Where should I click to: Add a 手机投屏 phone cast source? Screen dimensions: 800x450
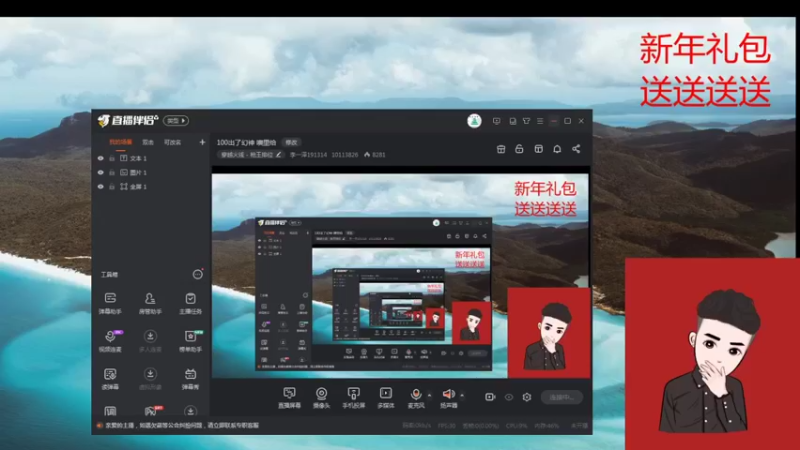pos(354,397)
